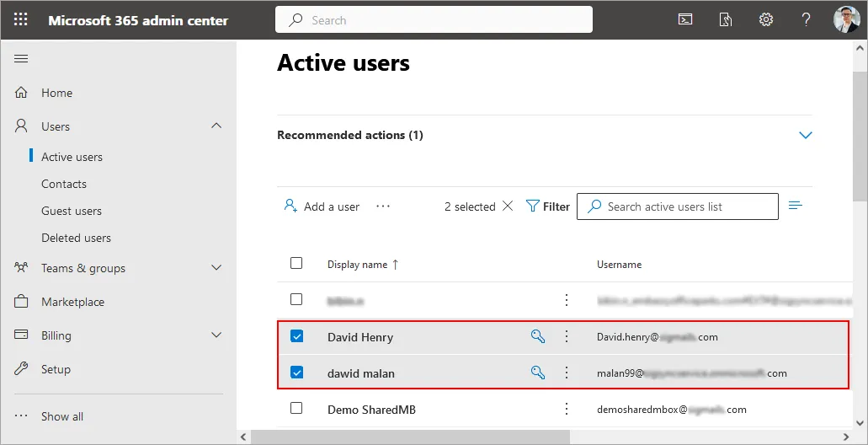Expand the Recommended actions chevron
Screen dimensions: 868x445
point(806,135)
